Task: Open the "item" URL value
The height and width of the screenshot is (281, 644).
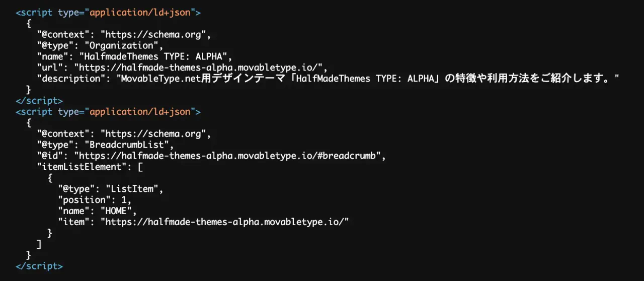Action: pyautogui.click(x=224, y=222)
